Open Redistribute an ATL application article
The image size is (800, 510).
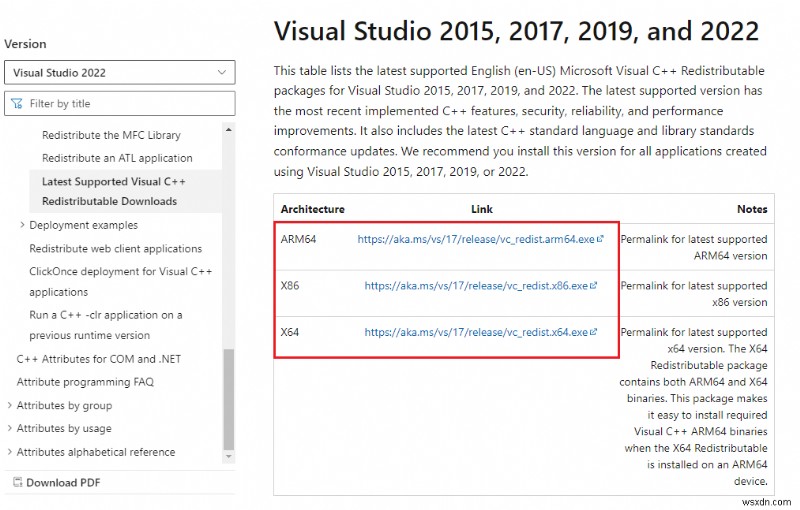pyautogui.click(x=117, y=158)
